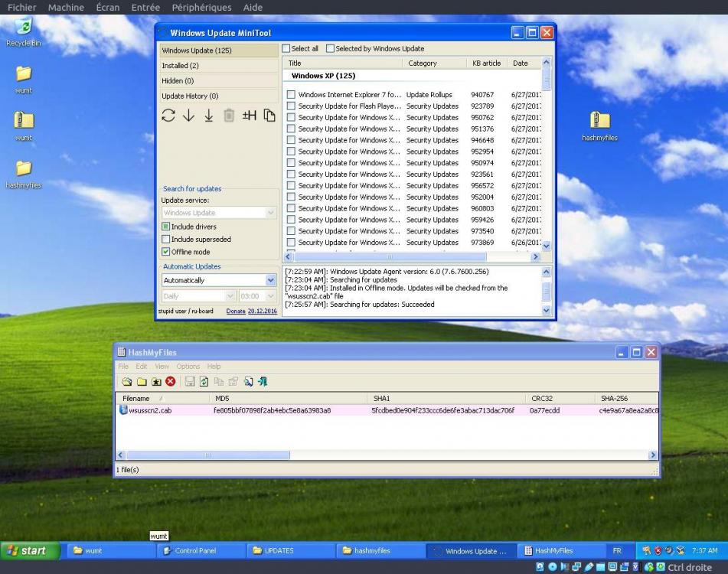Click the Copy update details icon
728x574 pixels.
(x=267, y=115)
